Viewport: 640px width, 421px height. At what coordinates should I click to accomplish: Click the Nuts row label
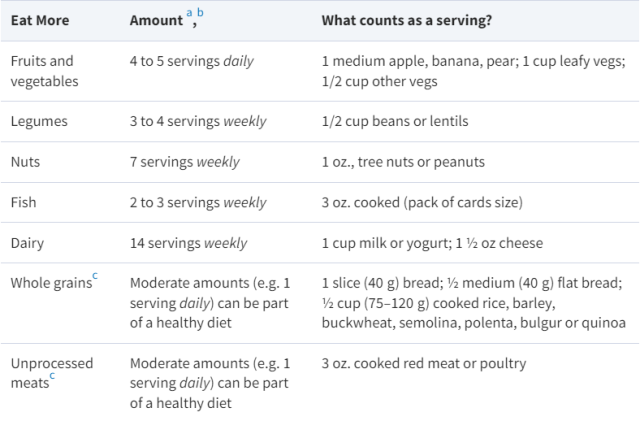[25, 162]
